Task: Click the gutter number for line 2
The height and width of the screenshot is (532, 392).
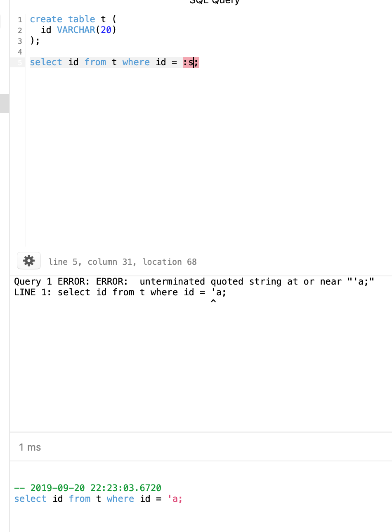Action: [19, 30]
